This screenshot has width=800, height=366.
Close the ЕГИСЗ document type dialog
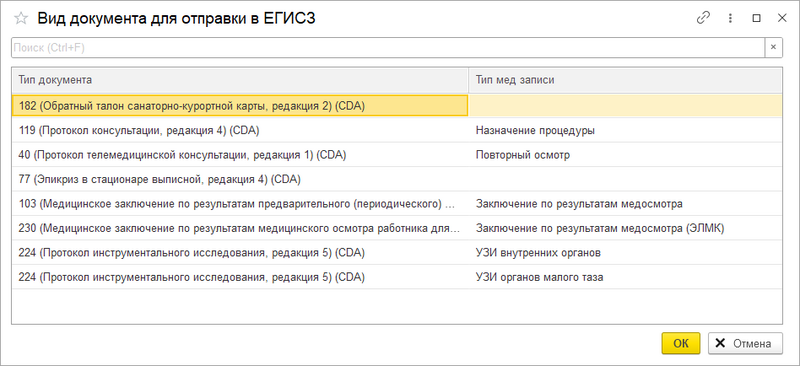782,18
